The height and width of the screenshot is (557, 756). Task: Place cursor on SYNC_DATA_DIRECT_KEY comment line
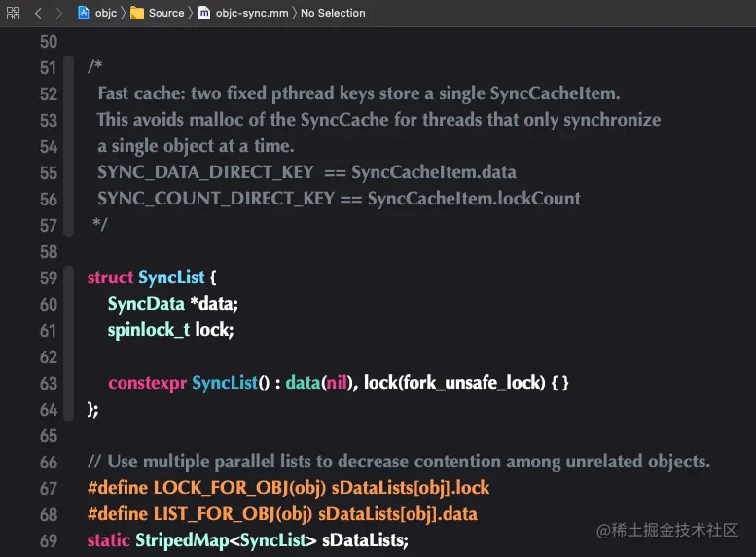pos(306,172)
